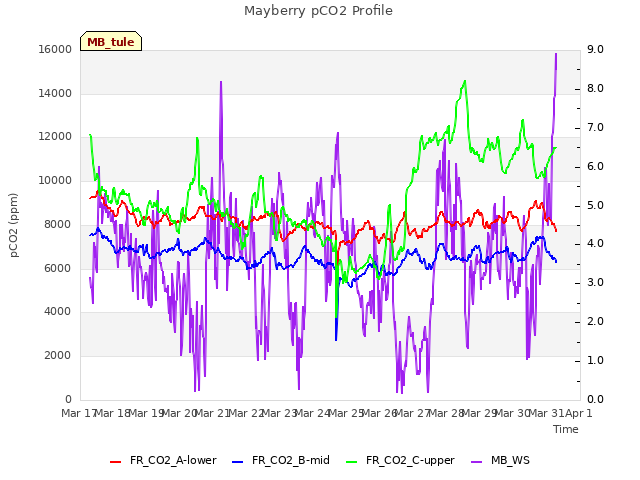Image resolution: width=640 pixels, height=480 pixels.
Task: Click the purple wind peak near Mar 21
Action: 221,82
